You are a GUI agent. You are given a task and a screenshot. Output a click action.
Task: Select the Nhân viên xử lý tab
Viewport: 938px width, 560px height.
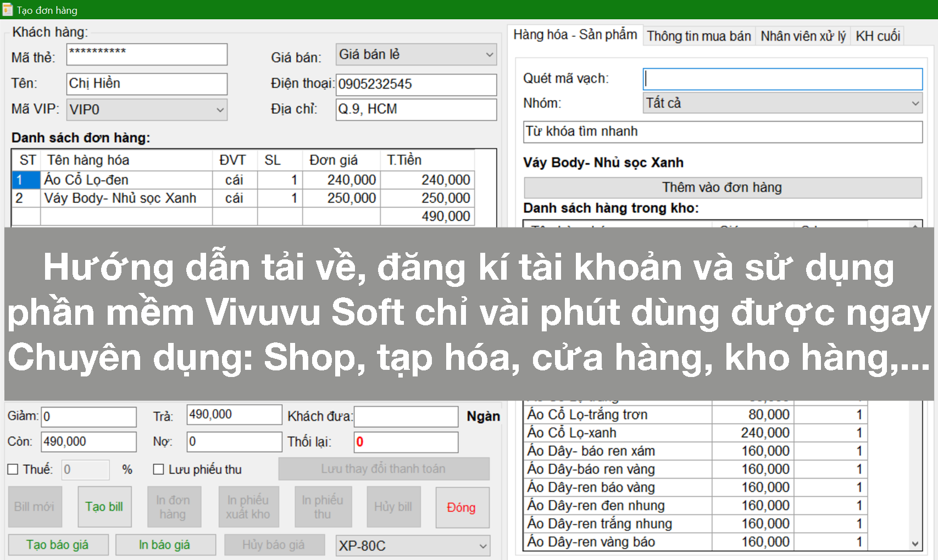click(x=803, y=35)
